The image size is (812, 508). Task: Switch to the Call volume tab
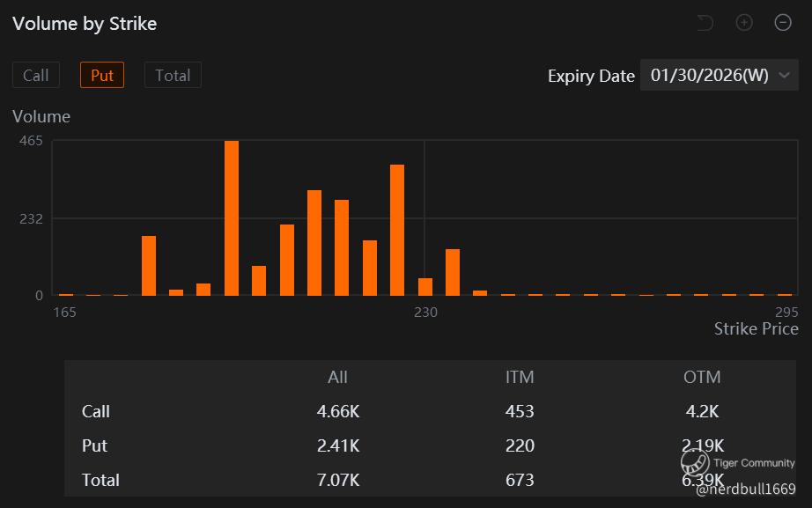coord(36,75)
